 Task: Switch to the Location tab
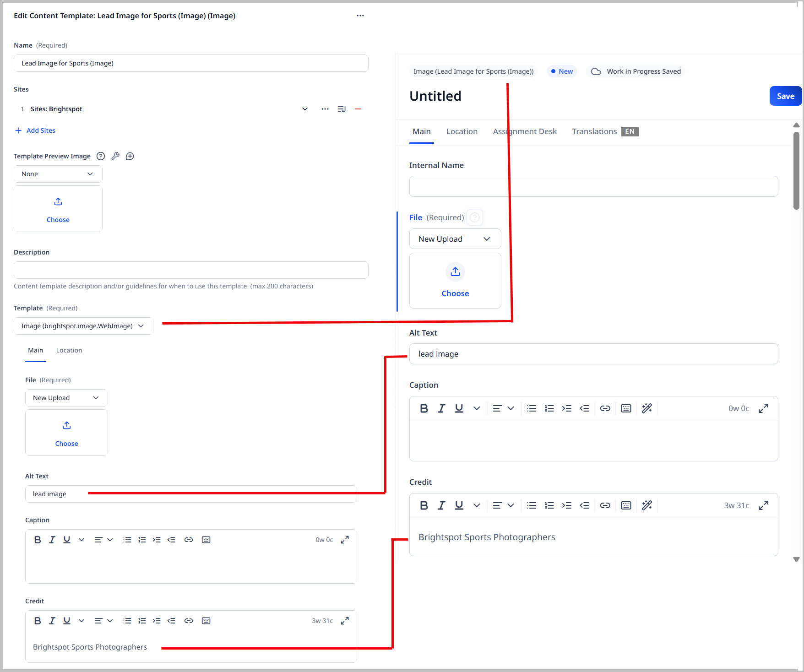462,131
